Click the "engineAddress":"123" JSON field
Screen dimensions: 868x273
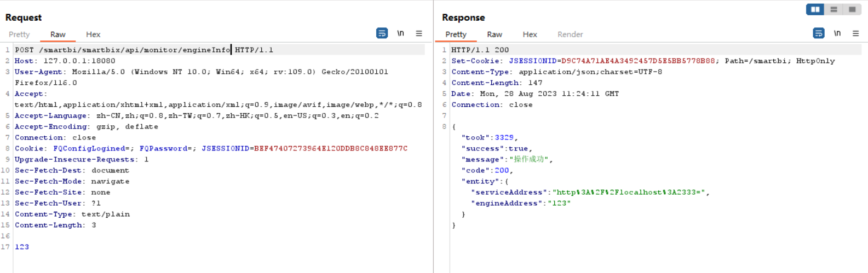[521, 203]
